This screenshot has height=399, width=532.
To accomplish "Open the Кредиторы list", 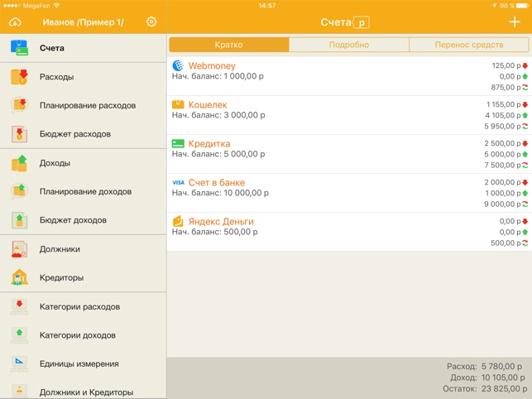I will pos(83,277).
